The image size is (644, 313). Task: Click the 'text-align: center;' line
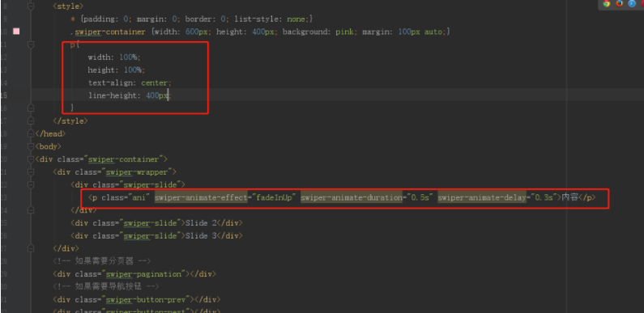130,82
